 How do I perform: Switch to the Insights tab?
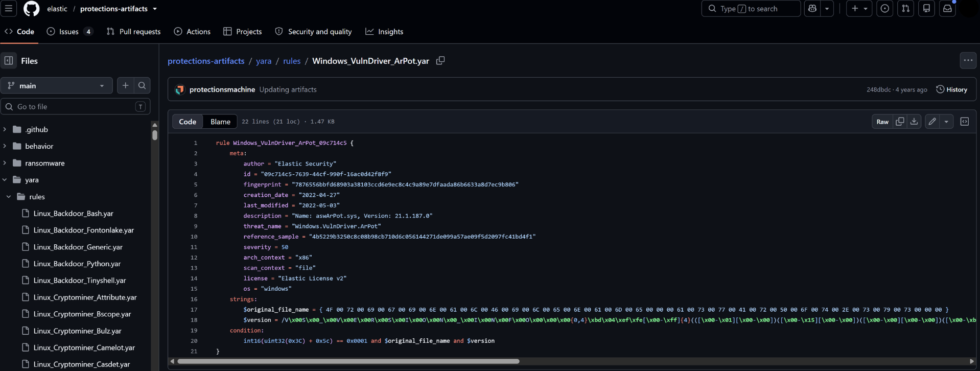click(x=384, y=32)
